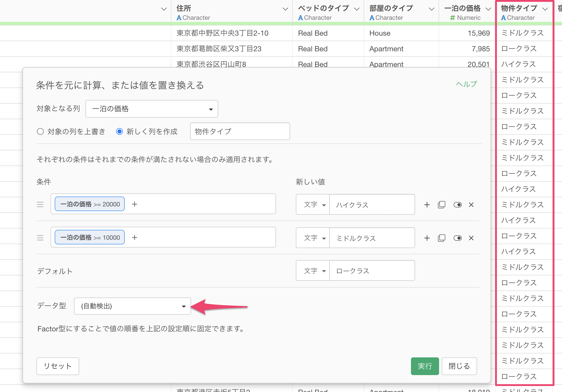562x392 pixels.
Task: Toggle enable switch for ハイクラス condition
Action: [x=457, y=205]
